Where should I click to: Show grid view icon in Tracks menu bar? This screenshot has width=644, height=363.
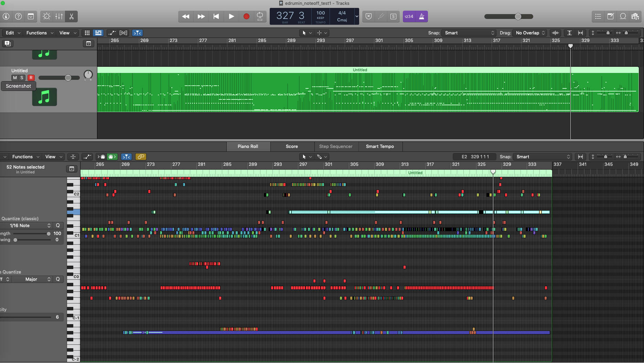(x=87, y=33)
